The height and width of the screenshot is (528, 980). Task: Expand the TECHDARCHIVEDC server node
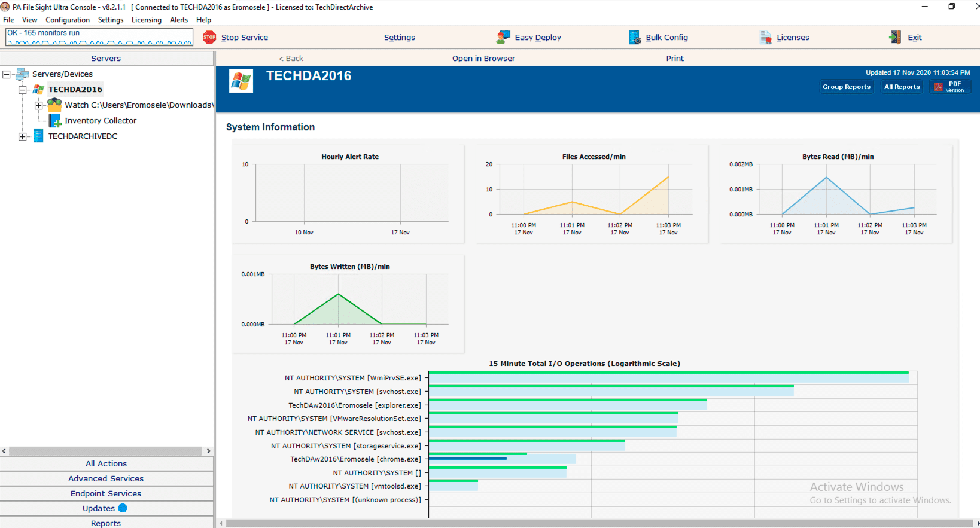click(23, 136)
